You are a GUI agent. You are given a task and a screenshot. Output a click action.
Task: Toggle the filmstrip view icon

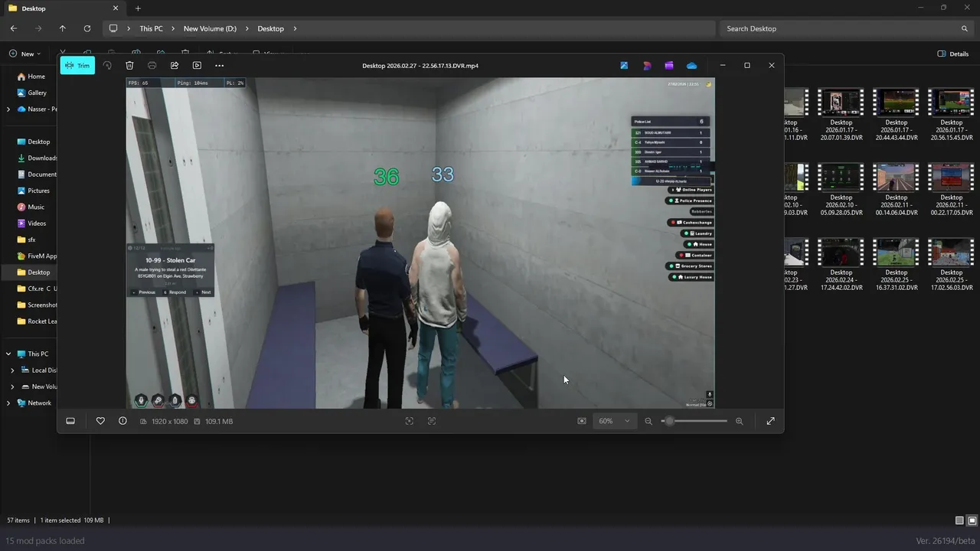click(70, 421)
